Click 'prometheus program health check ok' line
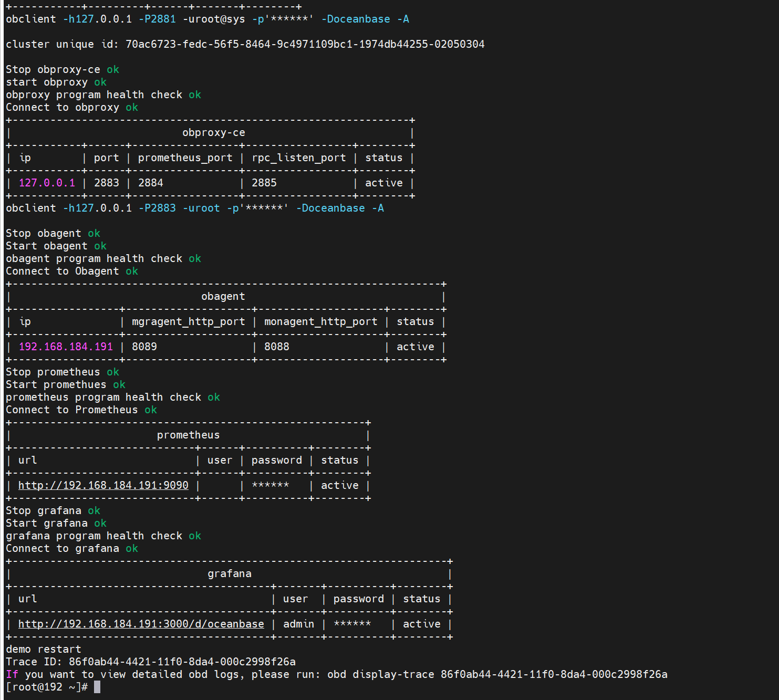The width and height of the screenshot is (779, 700). [113, 397]
